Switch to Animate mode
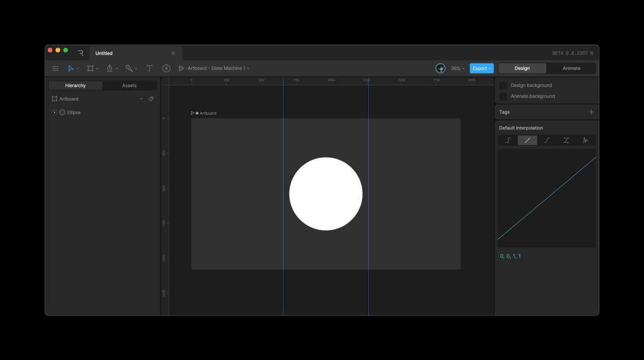 tap(572, 68)
